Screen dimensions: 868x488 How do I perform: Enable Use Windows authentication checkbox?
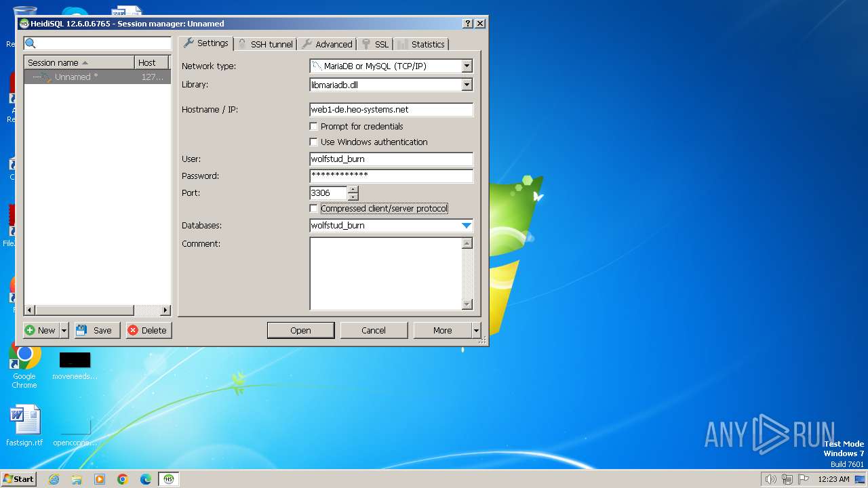pos(313,142)
